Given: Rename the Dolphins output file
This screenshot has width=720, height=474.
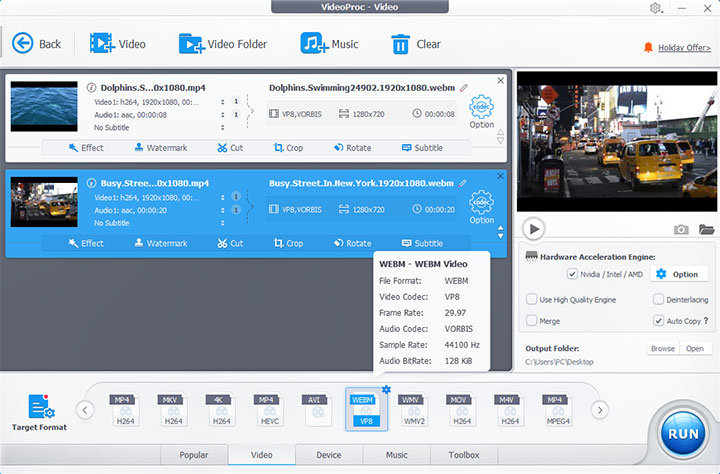Looking at the screenshot, I should [464, 87].
